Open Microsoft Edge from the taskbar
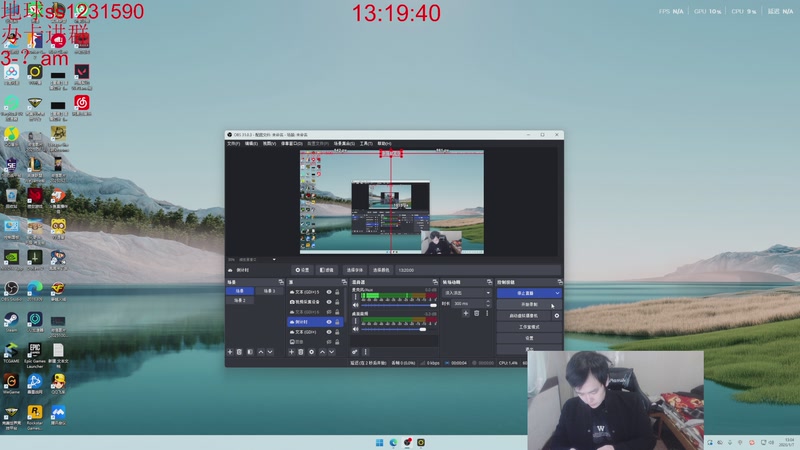 click(x=393, y=442)
